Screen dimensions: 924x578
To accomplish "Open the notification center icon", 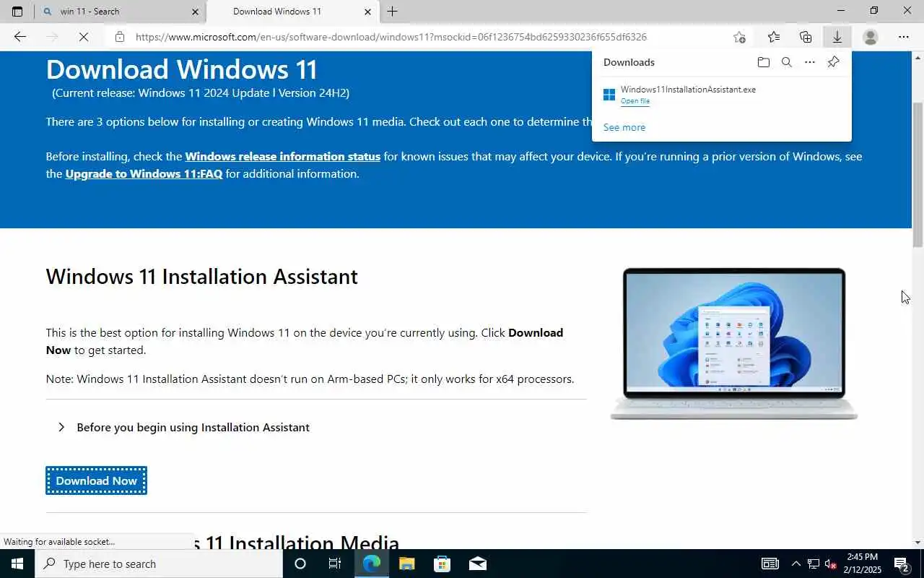I will 902,564.
